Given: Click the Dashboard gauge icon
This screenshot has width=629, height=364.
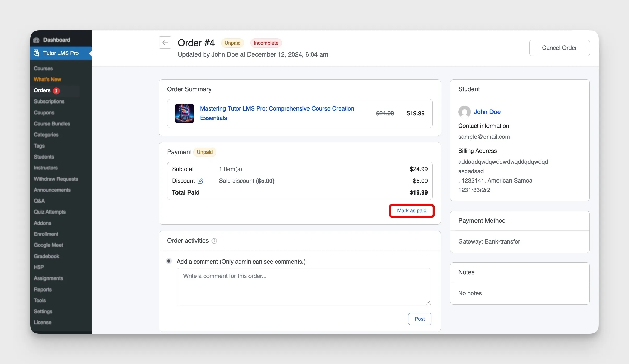Looking at the screenshot, I should pos(37,40).
